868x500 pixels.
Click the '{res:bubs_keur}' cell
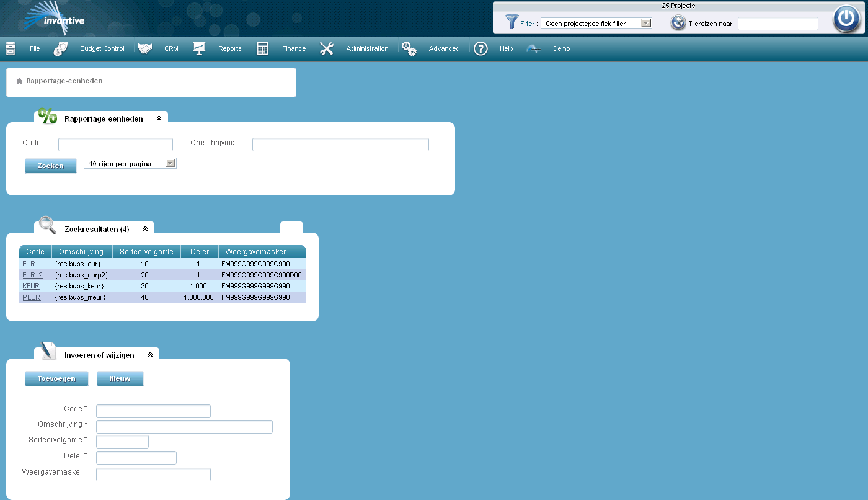(x=81, y=286)
